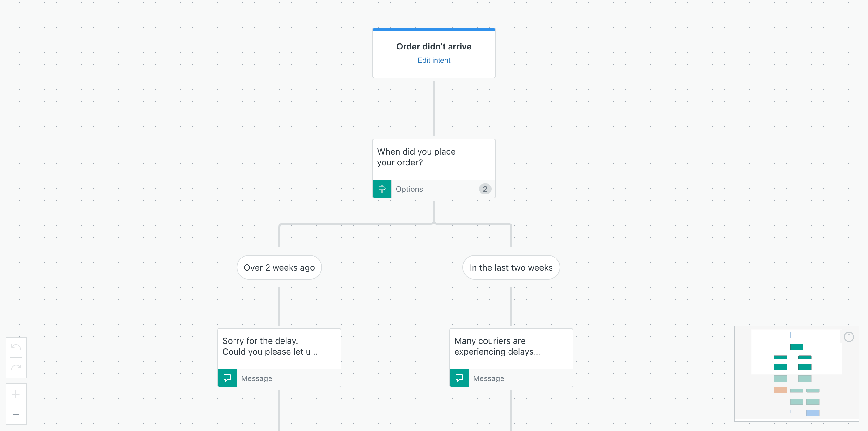
Task: Select the 'When did you place your order?' text
Action: coord(416,157)
